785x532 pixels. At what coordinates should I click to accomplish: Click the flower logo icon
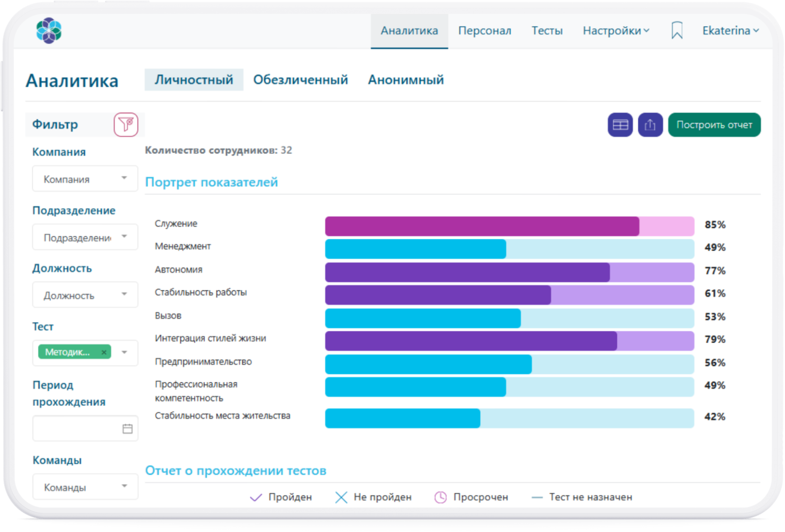tap(49, 30)
